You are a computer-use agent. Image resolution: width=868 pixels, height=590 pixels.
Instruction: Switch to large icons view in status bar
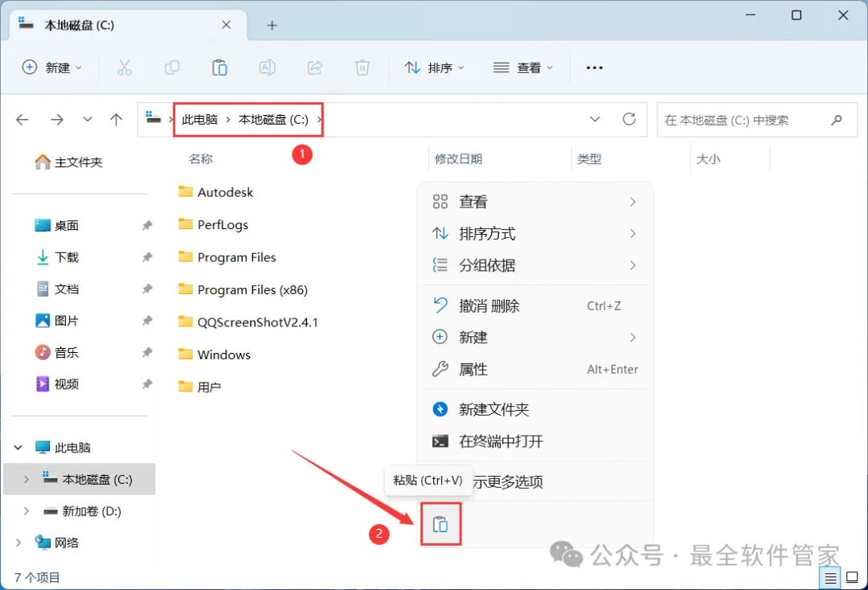[x=853, y=578]
